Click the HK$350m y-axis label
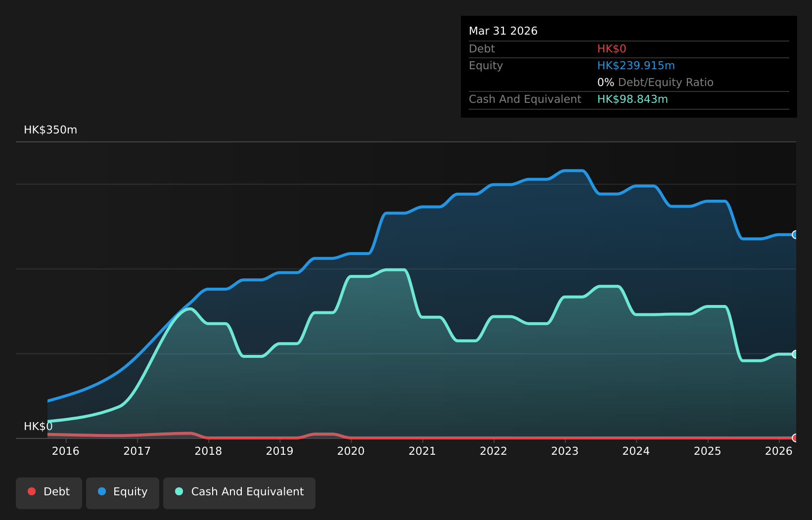This screenshot has width=812, height=520. coord(50,130)
